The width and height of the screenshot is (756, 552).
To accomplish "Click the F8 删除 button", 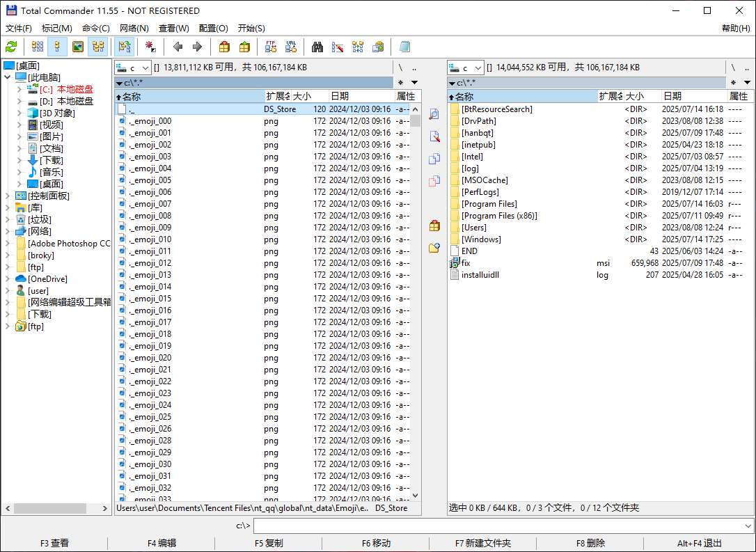I will click(590, 544).
